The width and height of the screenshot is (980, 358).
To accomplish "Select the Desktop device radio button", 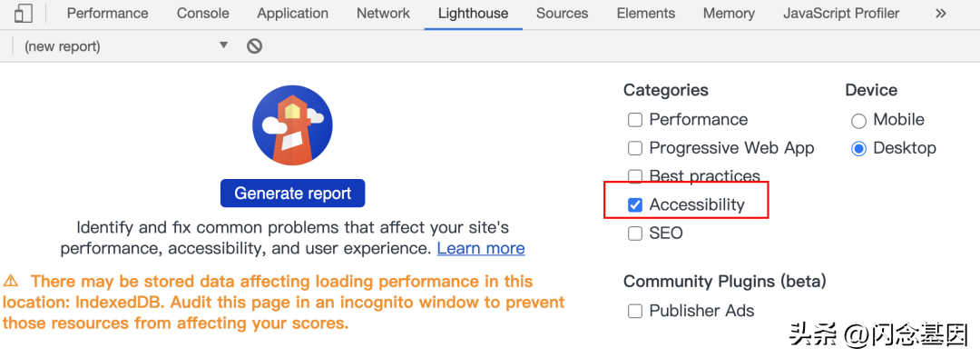I will [x=858, y=149].
